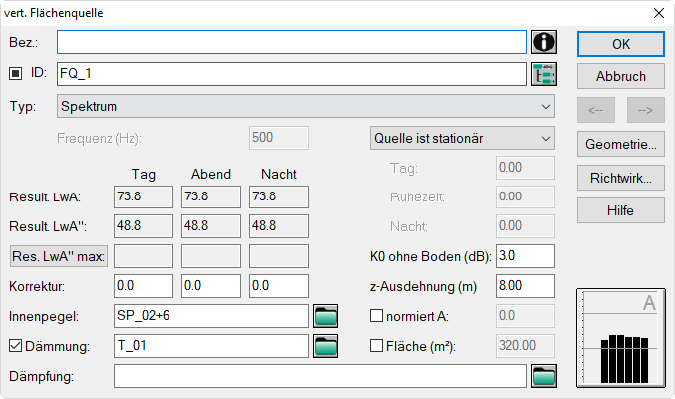Click the z-Ausdehnung field 8.00
The image size is (675, 399).
525,286
